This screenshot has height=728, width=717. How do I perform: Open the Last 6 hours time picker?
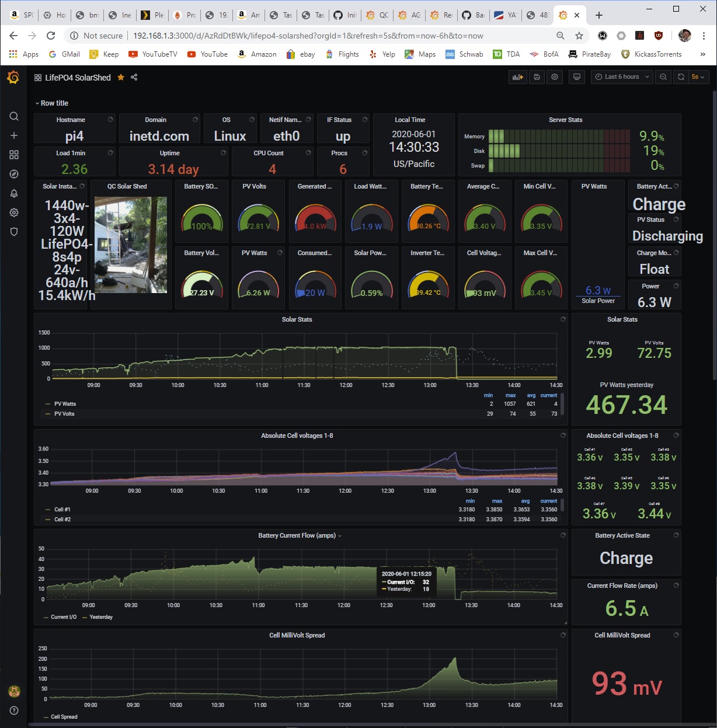coord(622,77)
